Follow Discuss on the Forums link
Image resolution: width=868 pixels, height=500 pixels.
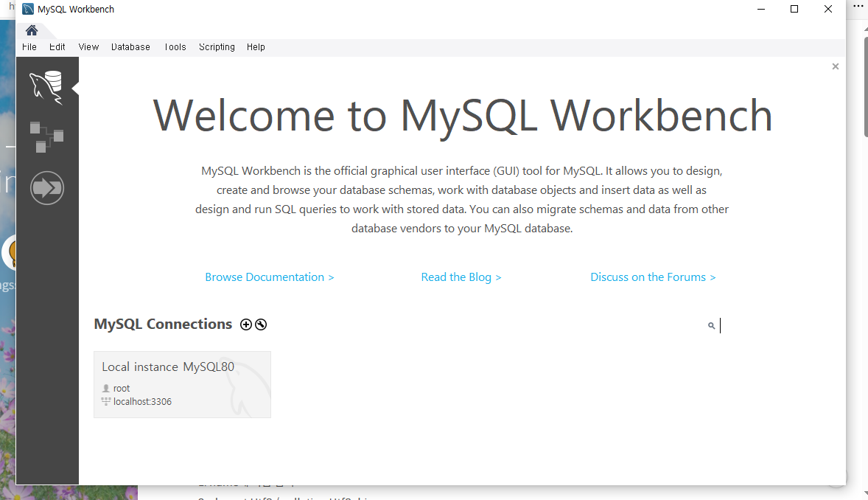654,277
